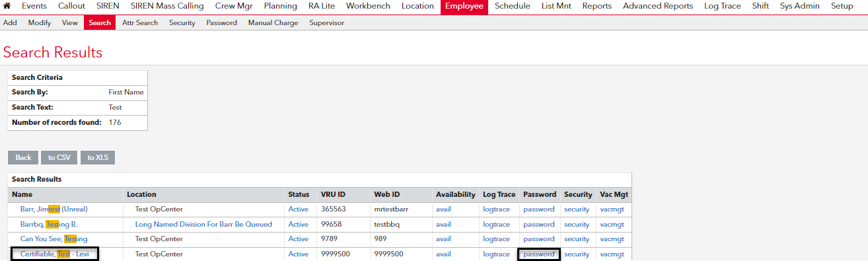The height and width of the screenshot is (261, 868).
Task: Open logtrace for Barrbq row
Action: [x=496, y=224]
